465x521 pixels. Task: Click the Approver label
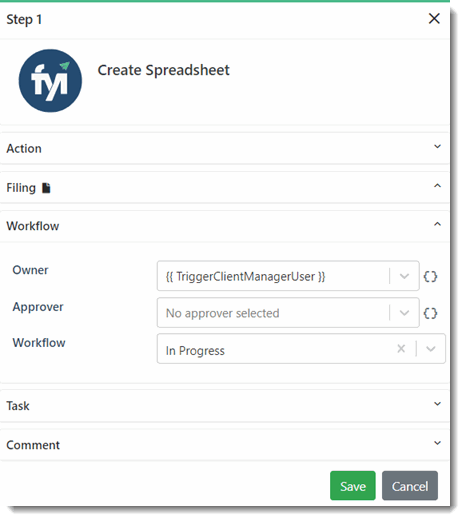38,307
